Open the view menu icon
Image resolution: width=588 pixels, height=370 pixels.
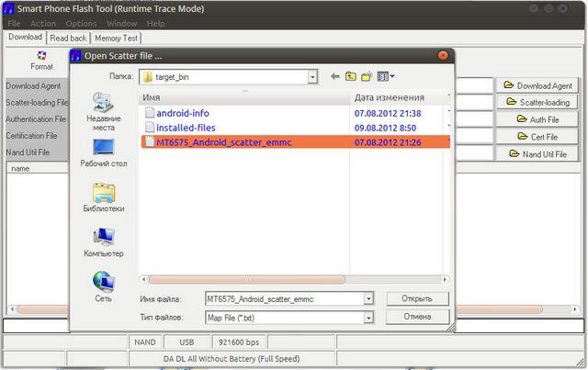(x=385, y=76)
